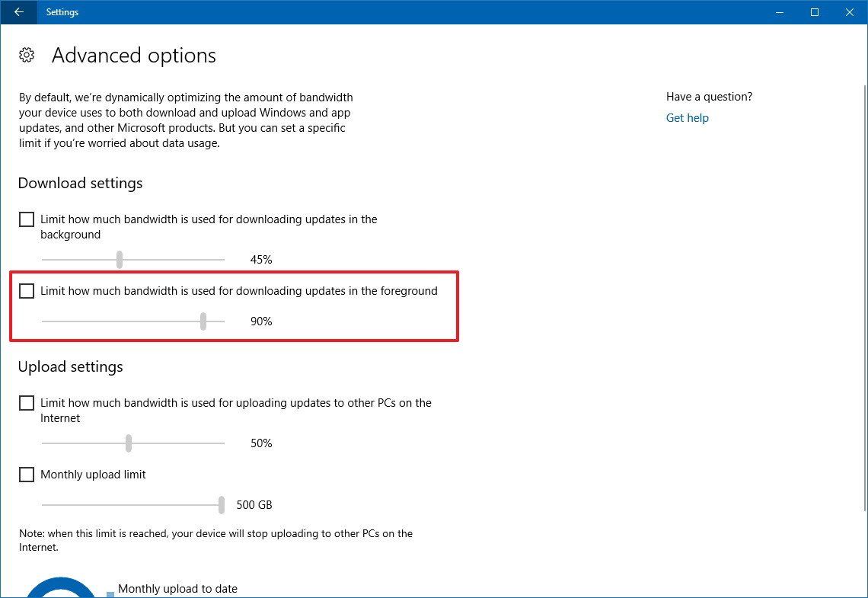The image size is (868, 598).
Task: Enable background download bandwidth limit checkbox
Action: (27, 219)
